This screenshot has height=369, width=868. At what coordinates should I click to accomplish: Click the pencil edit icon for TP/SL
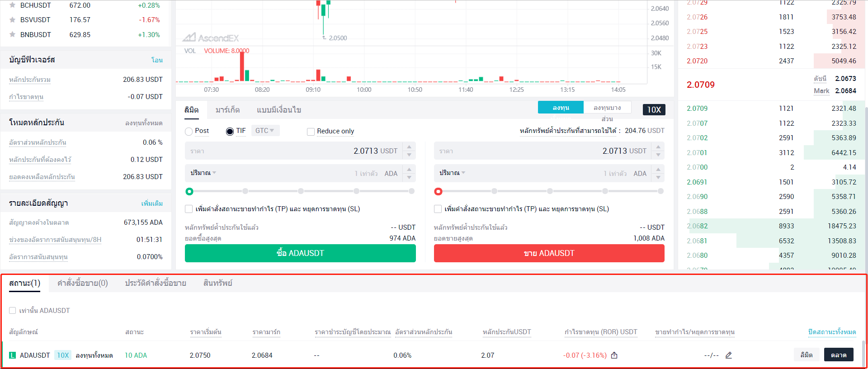(728, 355)
